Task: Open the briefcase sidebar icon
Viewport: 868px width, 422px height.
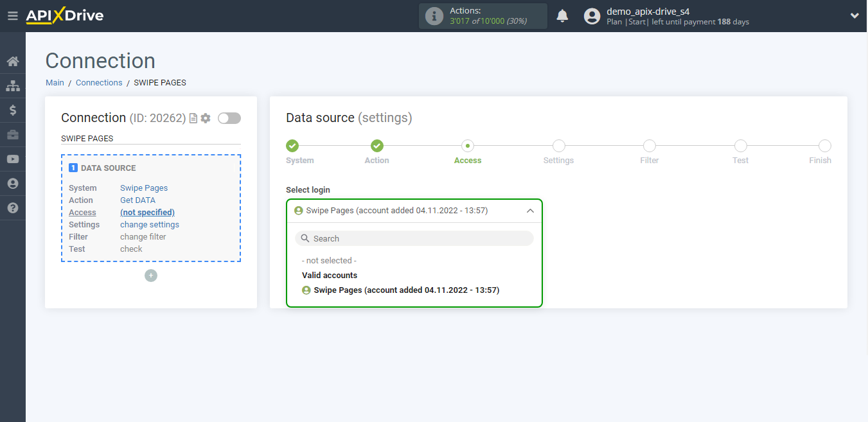Action: [x=13, y=135]
